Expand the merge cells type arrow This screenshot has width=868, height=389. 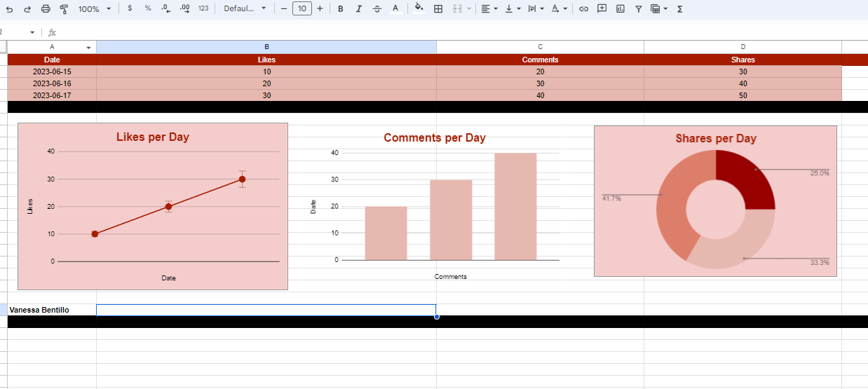point(468,9)
